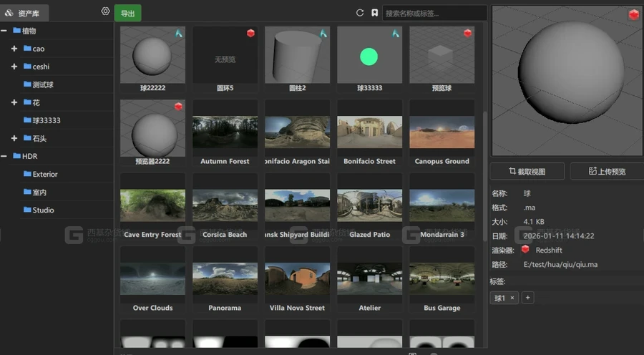Viewport: 644px width, 355px height.
Task: Focus the 搜索名称或标签 search field
Action: (434, 13)
